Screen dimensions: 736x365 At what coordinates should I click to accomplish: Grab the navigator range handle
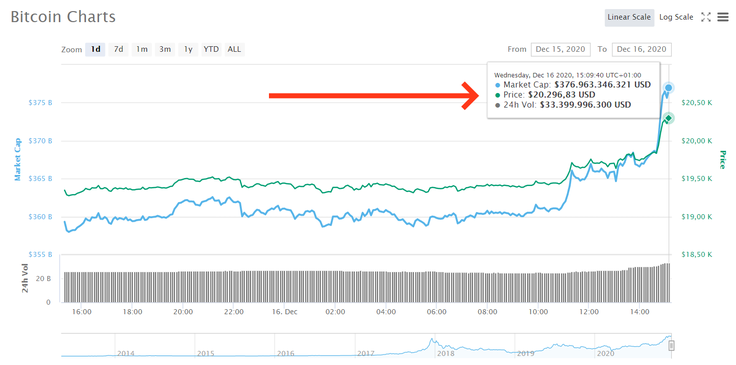(x=672, y=346)
